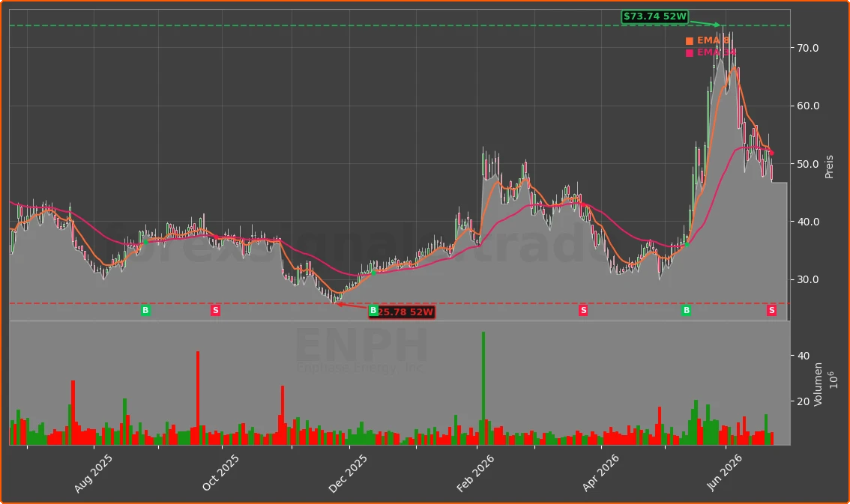Viewport: 850px width, 504px height.
Task: Click the 60.0 price axis label
Action: tap(808, 106)
